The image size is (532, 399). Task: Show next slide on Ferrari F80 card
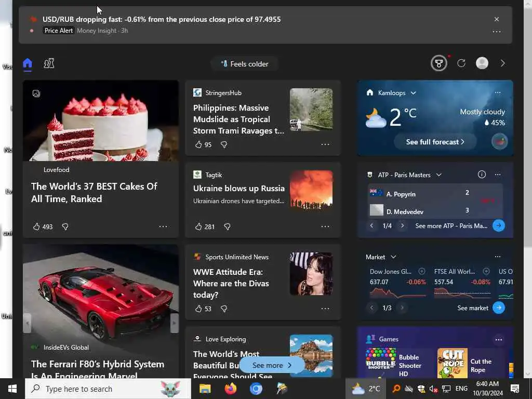[x=174, y=323]
